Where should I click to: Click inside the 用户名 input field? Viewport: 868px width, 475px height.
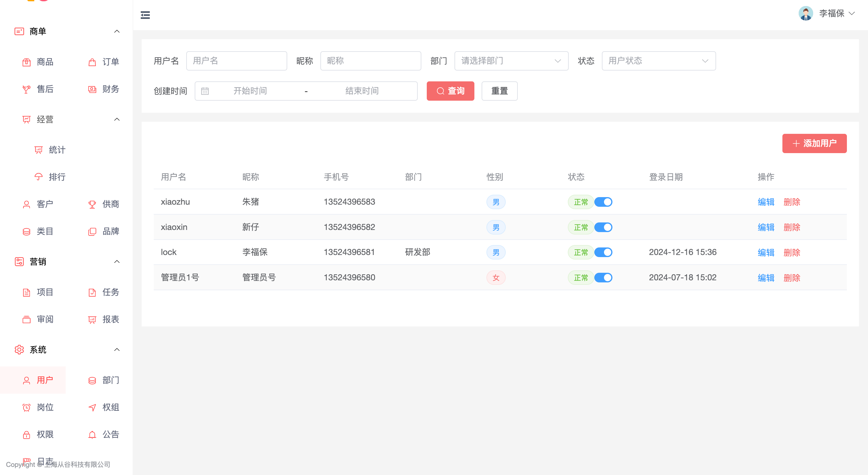(x=237, y=61)
